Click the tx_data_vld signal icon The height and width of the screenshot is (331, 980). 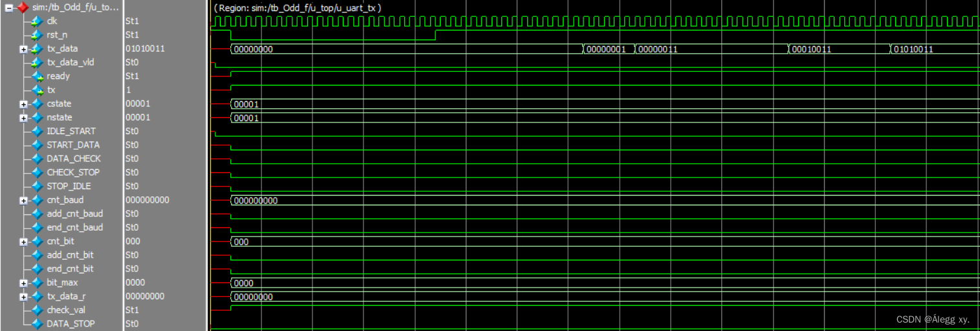coord(37,62)
